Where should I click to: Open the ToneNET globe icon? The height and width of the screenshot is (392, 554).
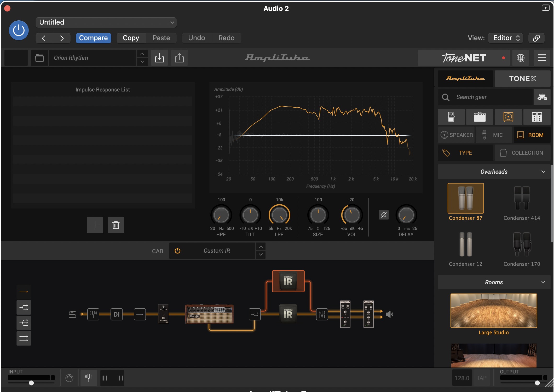click(x=520, y=58)
